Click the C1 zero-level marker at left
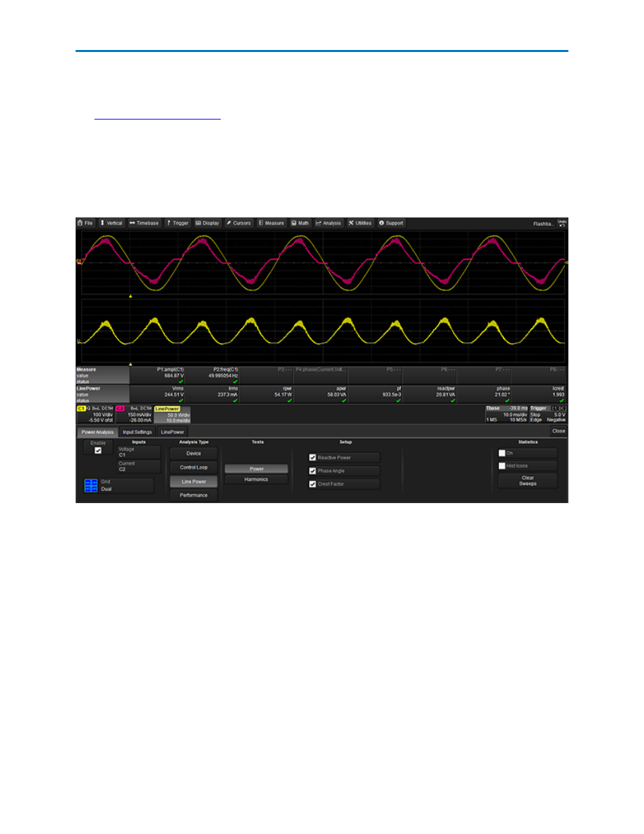644x834 pixels. 79,261
